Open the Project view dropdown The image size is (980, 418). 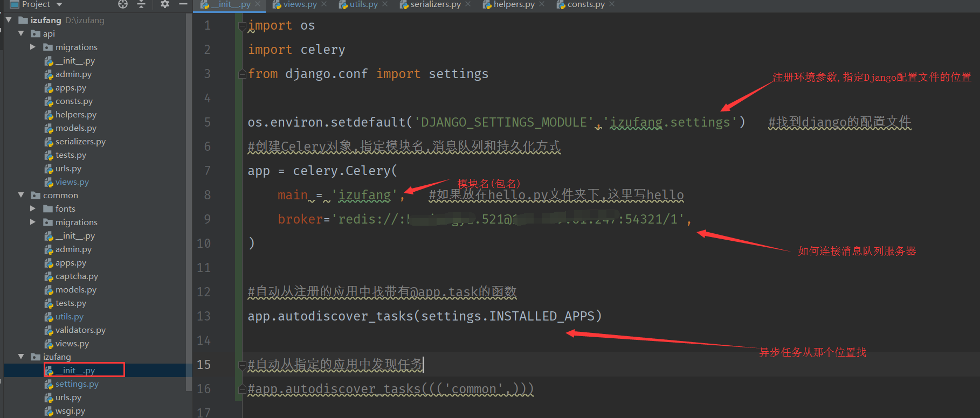(59, 4)
